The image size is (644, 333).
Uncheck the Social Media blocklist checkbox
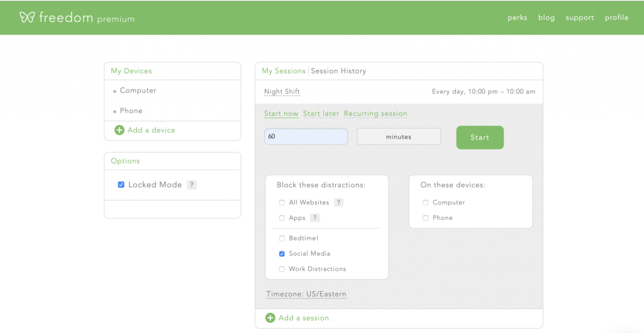tap(282, 254)
